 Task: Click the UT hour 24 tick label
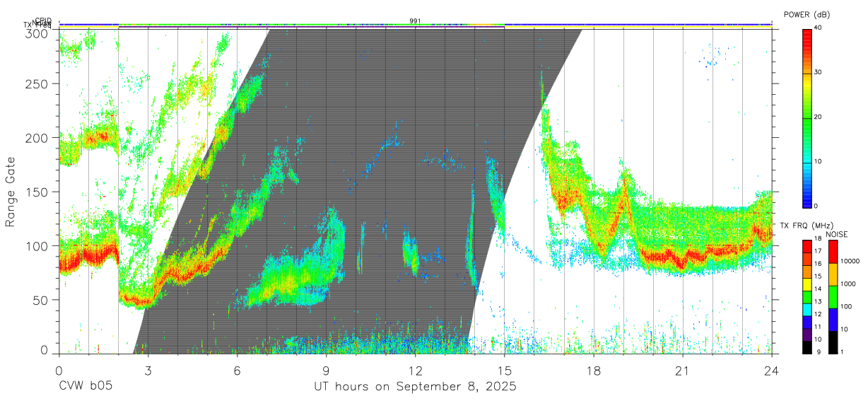pos(771,370)
